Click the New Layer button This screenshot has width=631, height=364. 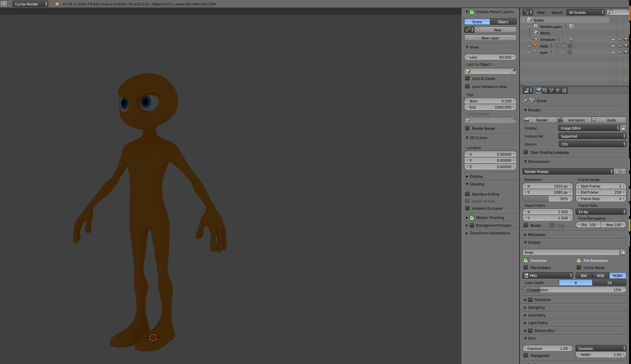point(490,38)
